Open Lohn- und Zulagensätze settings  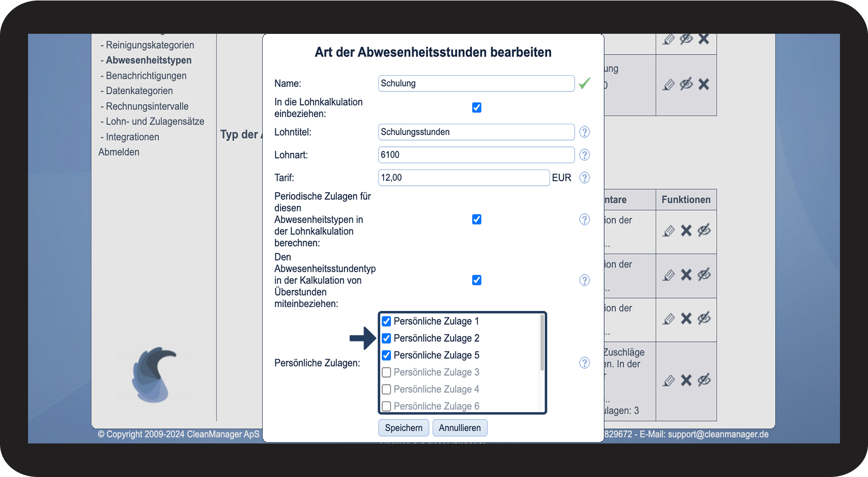tap(155, 121)
